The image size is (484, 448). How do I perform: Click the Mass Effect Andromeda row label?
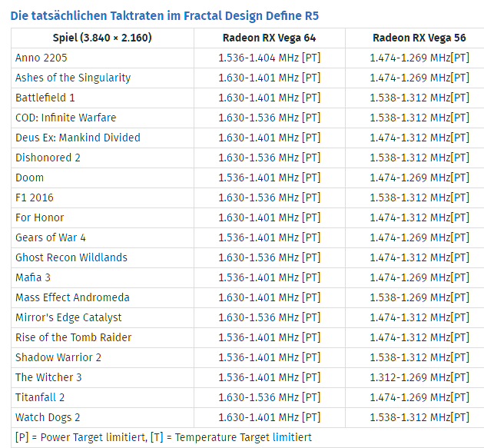pos(72,297)
